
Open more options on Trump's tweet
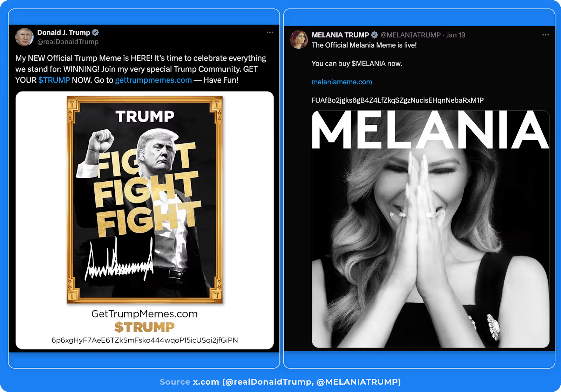(x=270, y=32)
